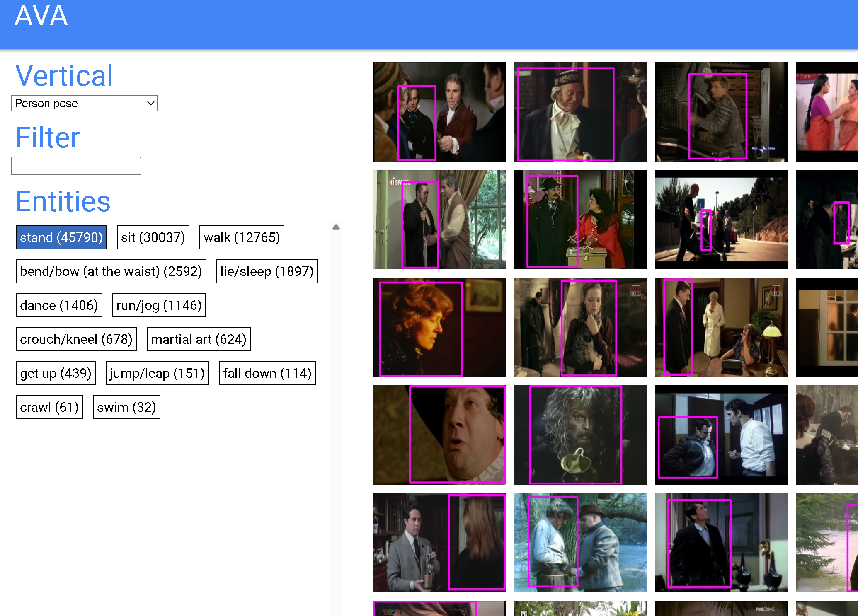Open thumbnail of man with embroidered cap

click(x=580, y=112)
